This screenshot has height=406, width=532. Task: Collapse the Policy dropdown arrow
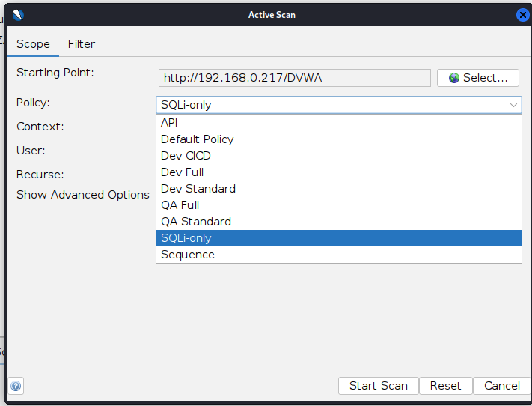tap(513, 105)
